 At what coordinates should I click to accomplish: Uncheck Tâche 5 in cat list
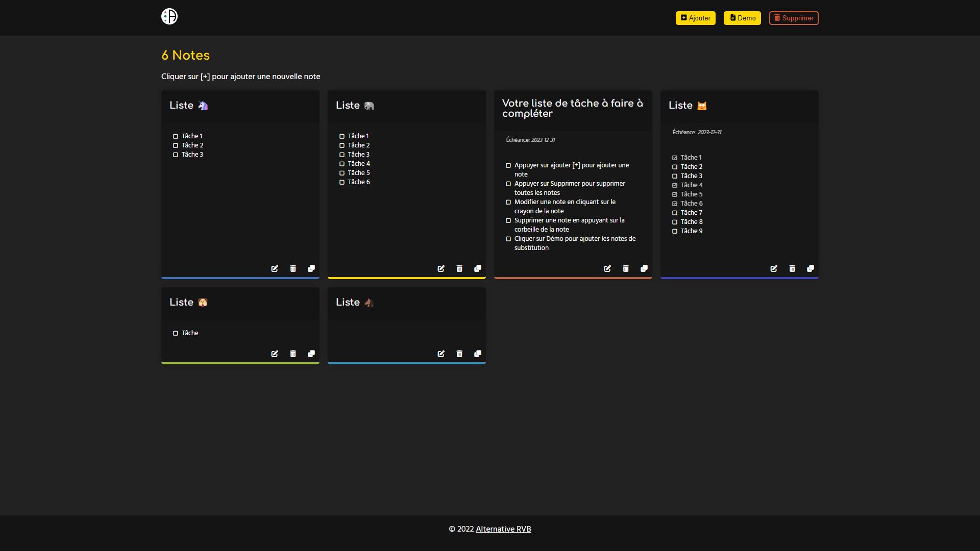tap(675, 194)
